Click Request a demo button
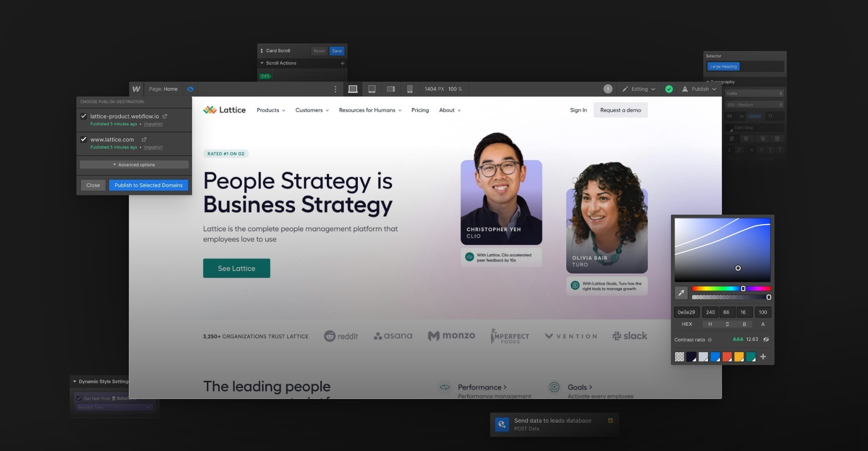Image resolution: width=868 pixels, height=451 pixels. point(620,110)
